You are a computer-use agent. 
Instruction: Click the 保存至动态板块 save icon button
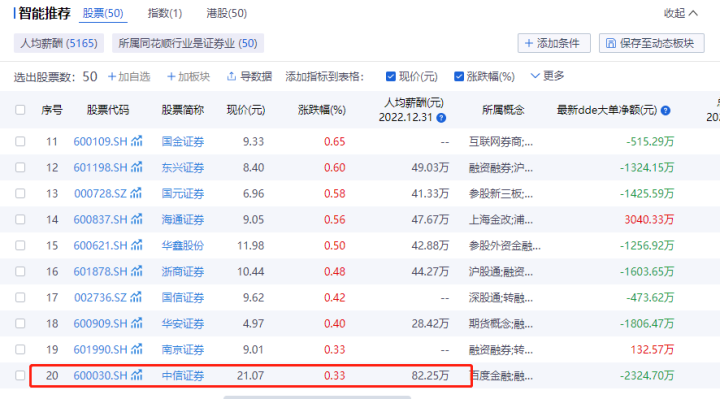pos(652,43)
